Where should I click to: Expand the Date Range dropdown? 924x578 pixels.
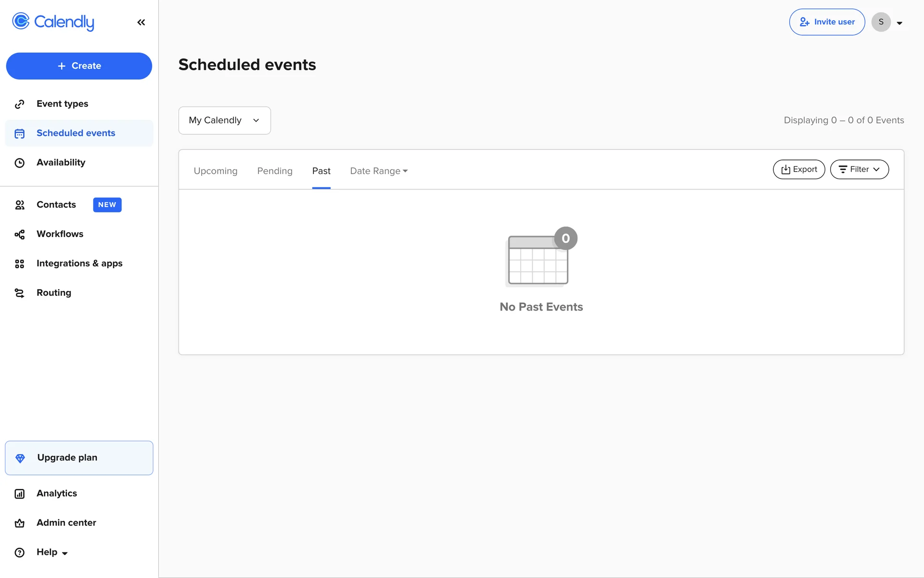(379, 171)
